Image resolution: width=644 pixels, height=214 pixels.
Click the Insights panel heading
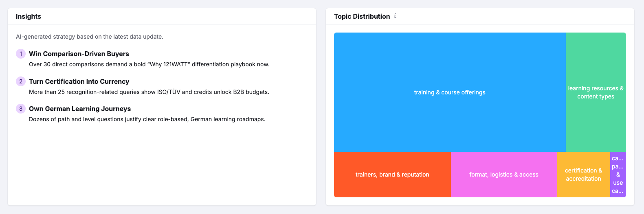29,16
